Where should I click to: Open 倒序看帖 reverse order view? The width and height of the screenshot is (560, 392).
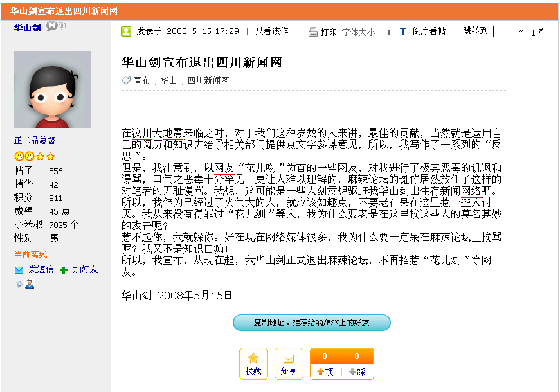point(428,31)
